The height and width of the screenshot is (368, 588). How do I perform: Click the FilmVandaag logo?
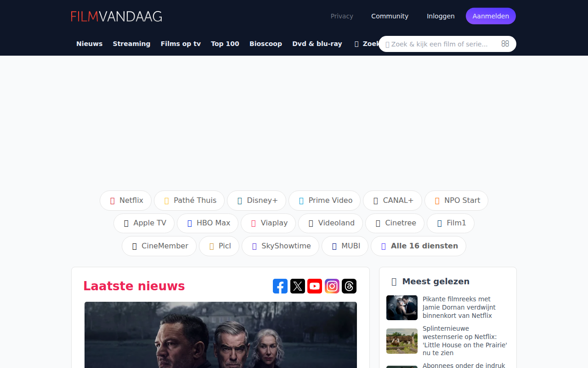click(116, 17)
